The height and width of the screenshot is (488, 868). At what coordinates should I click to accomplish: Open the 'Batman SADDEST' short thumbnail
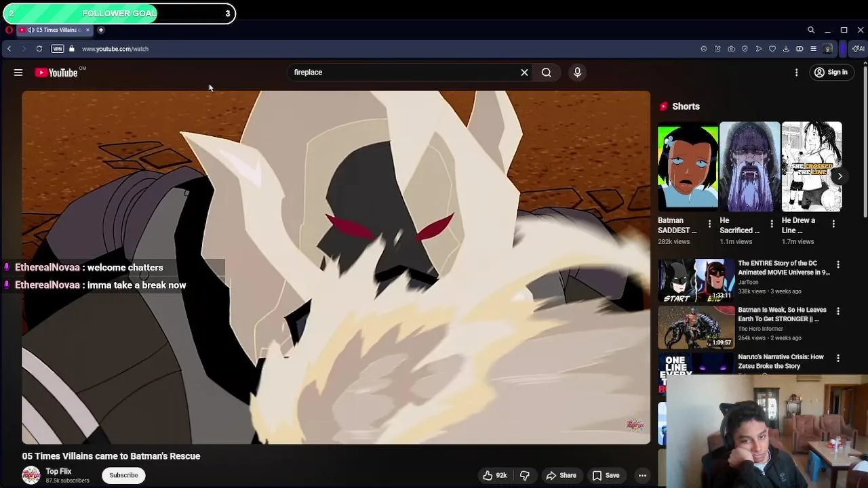688,166
